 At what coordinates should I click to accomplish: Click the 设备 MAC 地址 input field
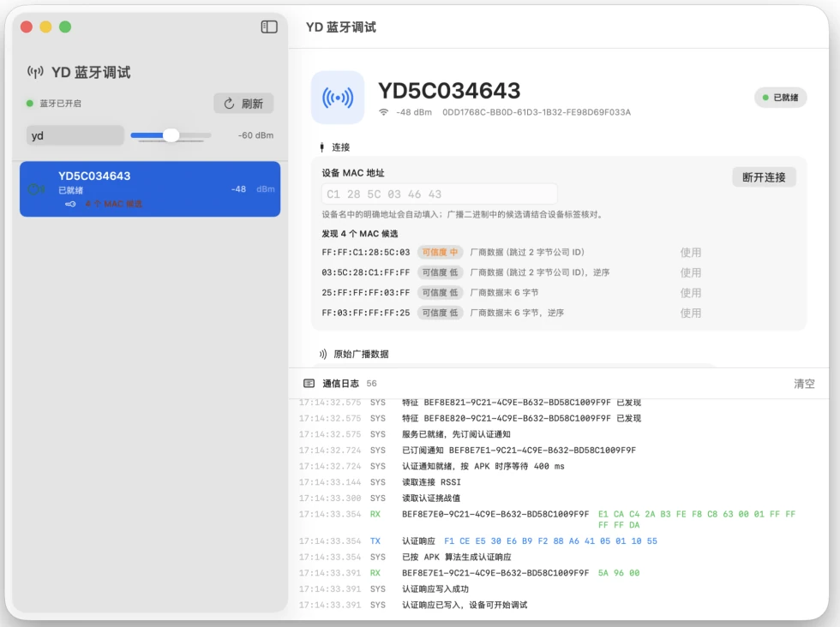[x=439, y=194]
